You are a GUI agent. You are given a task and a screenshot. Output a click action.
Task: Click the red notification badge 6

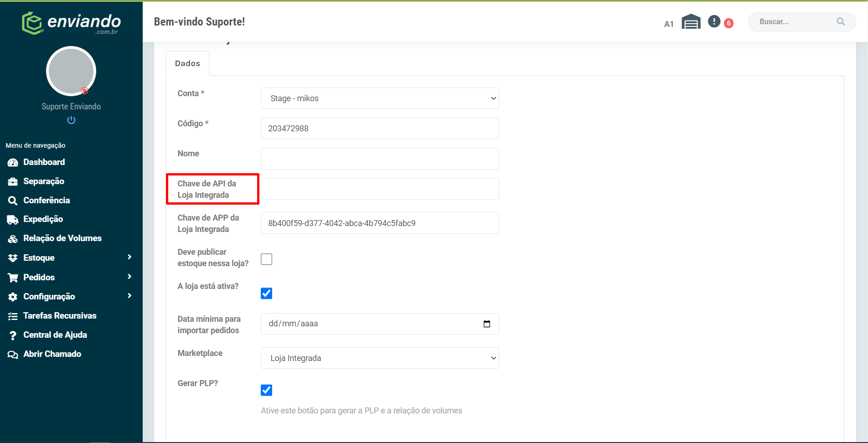tap(728, 23)
